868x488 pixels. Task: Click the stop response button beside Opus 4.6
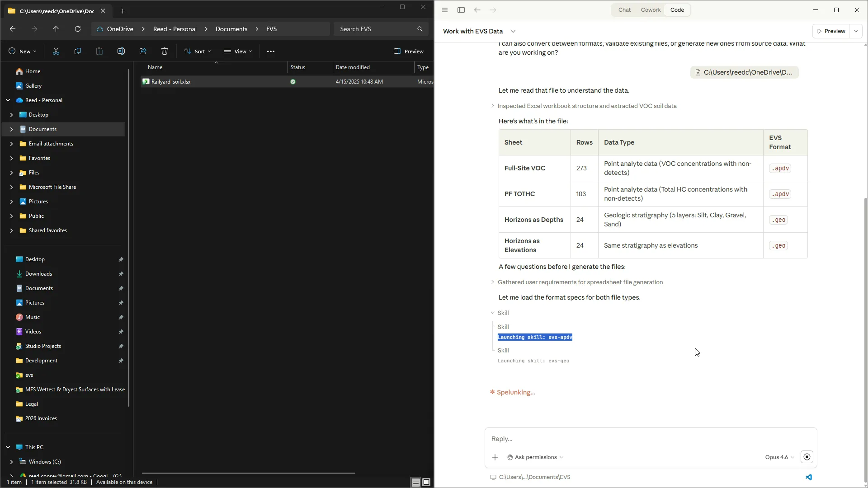[807, 457]
